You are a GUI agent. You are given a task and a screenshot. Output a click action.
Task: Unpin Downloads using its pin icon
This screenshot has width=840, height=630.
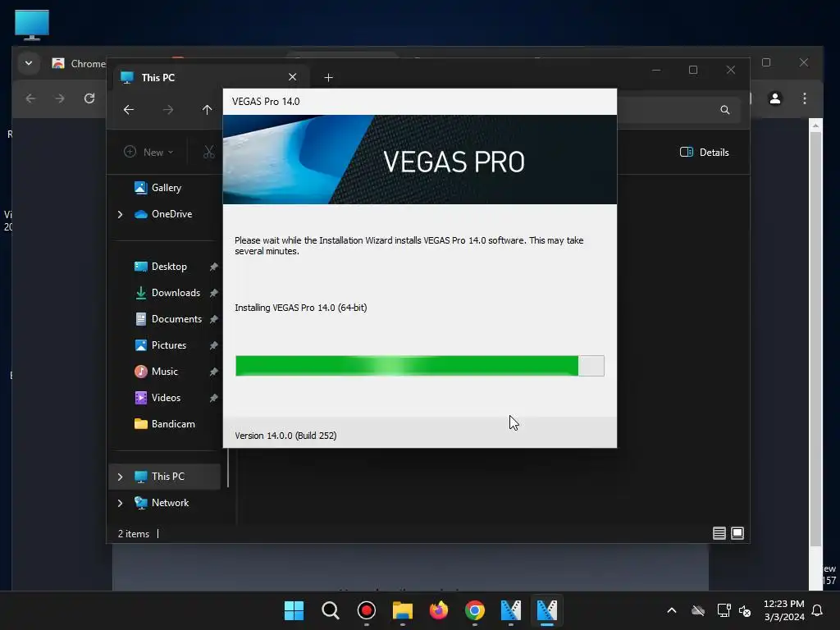tap(214, 293)
